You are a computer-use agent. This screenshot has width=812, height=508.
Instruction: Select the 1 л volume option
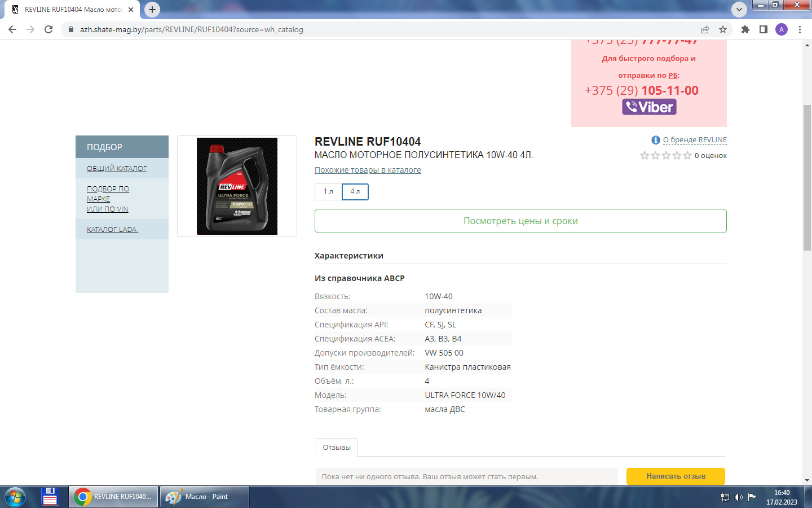tap(328, 191)
